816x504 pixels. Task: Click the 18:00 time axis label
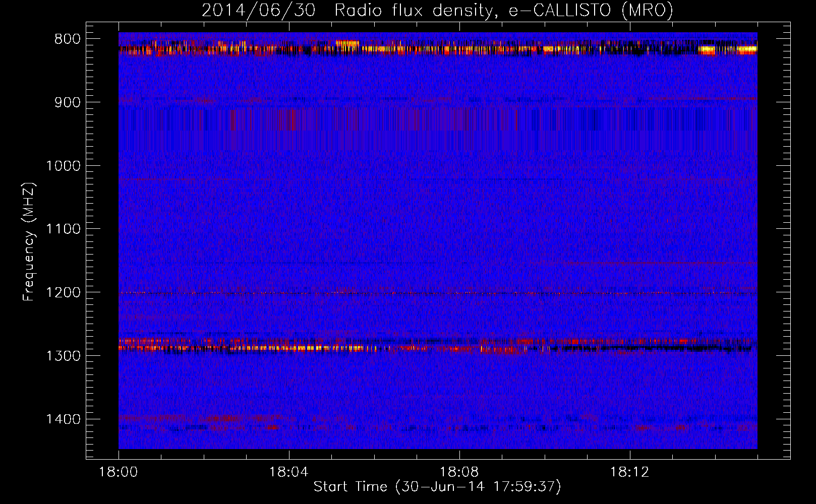pyautogui.click(x=119, y=472)
